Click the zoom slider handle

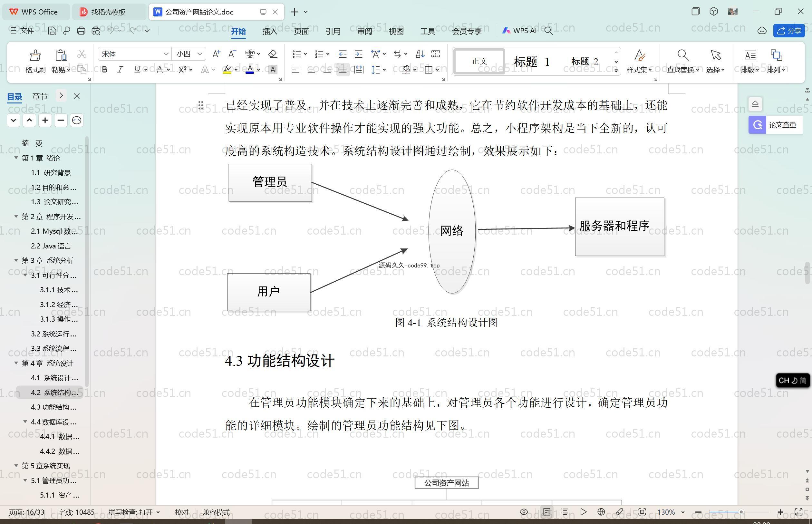740,512
